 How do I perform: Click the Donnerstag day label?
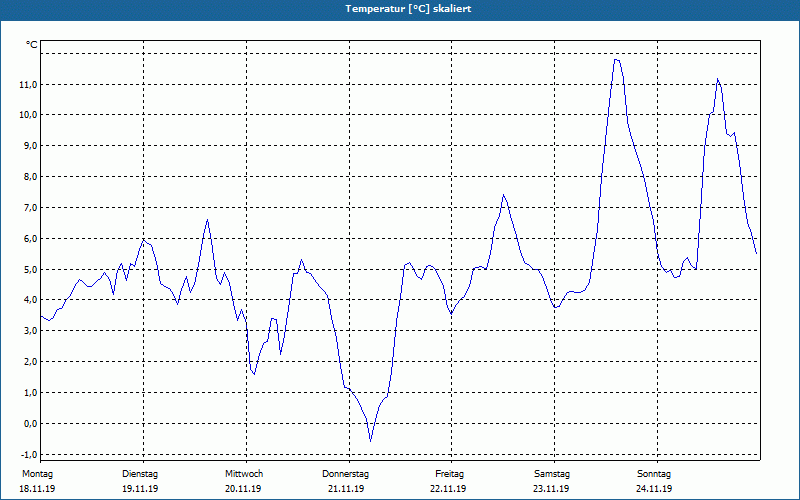click(345, 474)
